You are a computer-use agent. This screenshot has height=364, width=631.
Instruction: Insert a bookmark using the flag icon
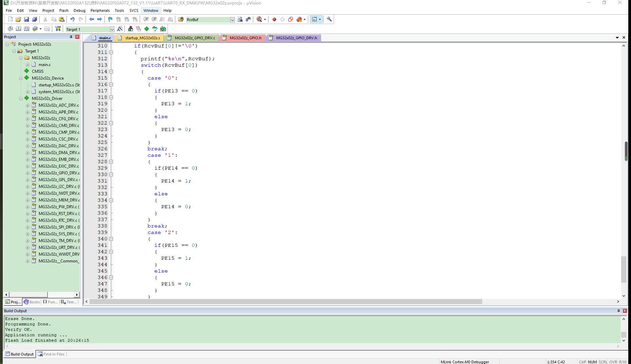(110, 19)
